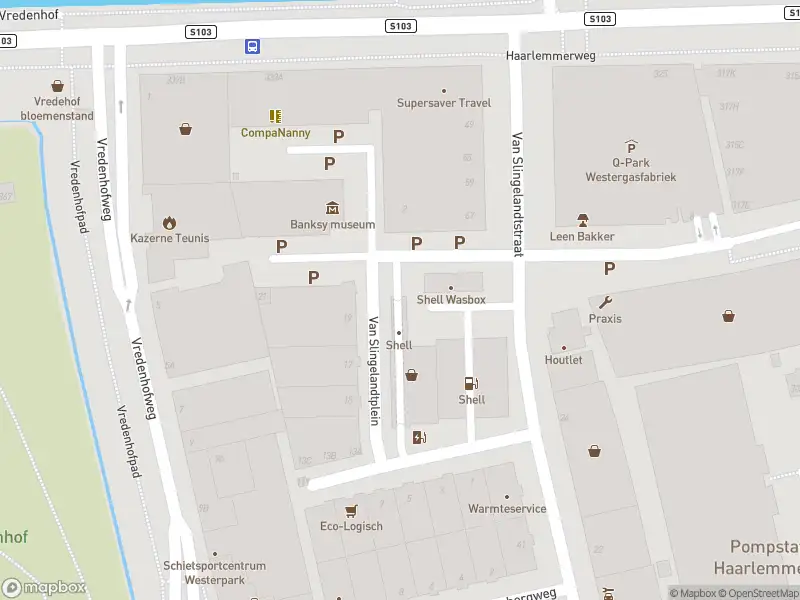Select the Leen Bakker furniture store icon
This screenshot has height=600, width=800.
click(582, 220)
